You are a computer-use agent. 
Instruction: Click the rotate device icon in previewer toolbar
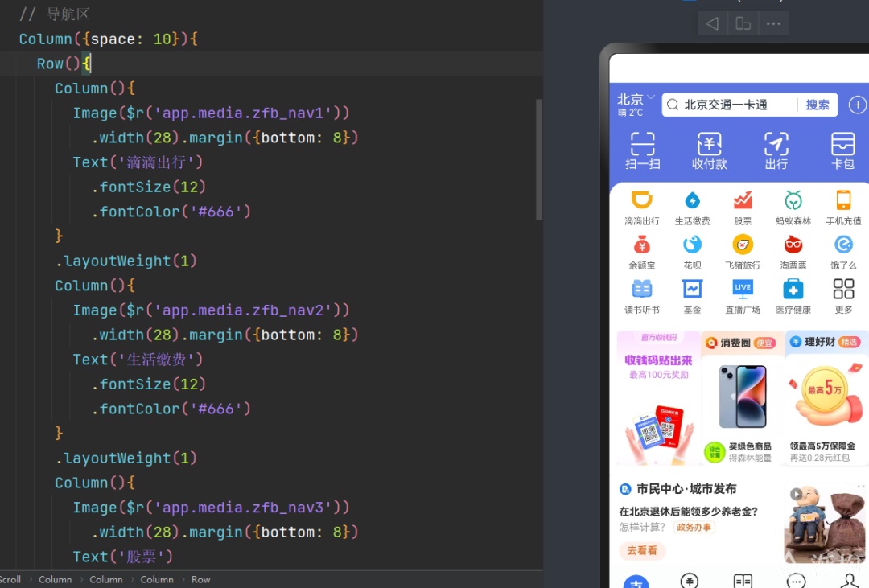[x=743, y=23]
